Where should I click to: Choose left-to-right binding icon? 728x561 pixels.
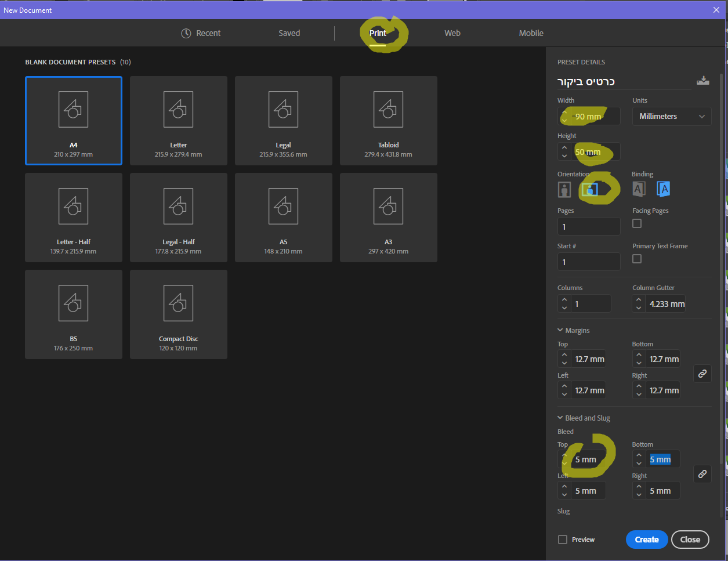(639, 189)
